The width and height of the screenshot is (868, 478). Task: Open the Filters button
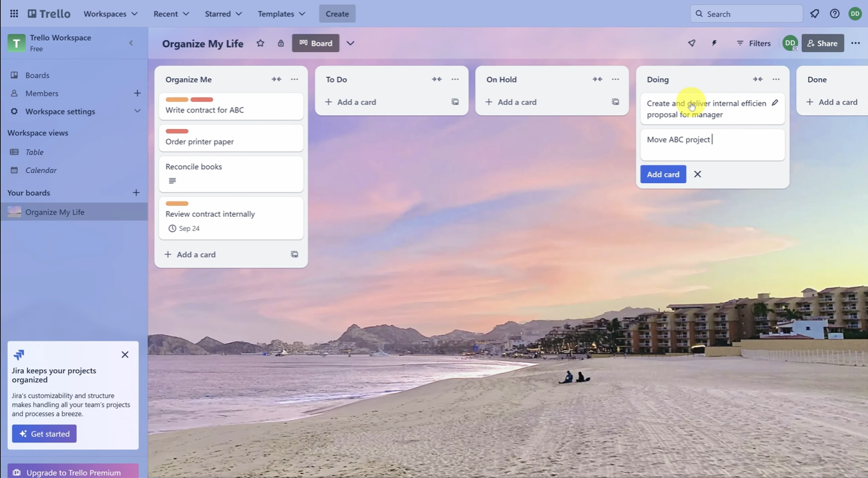click(x=754, y=43)
